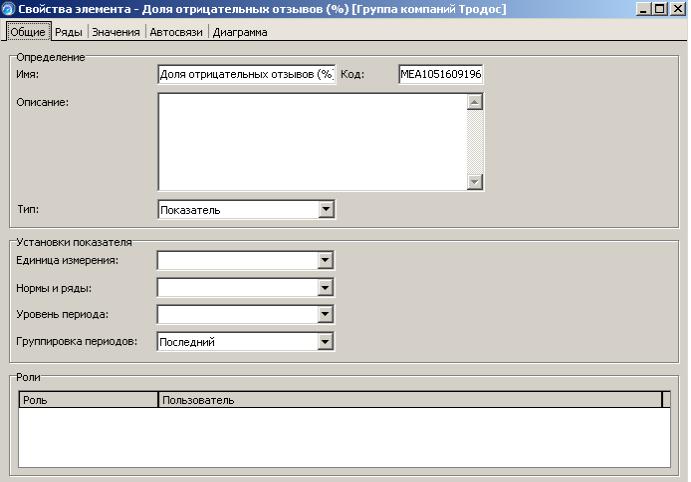
Task: Click the Описание scrollbar down arrow
Action: pyautogui.click(x=475, y=182)
